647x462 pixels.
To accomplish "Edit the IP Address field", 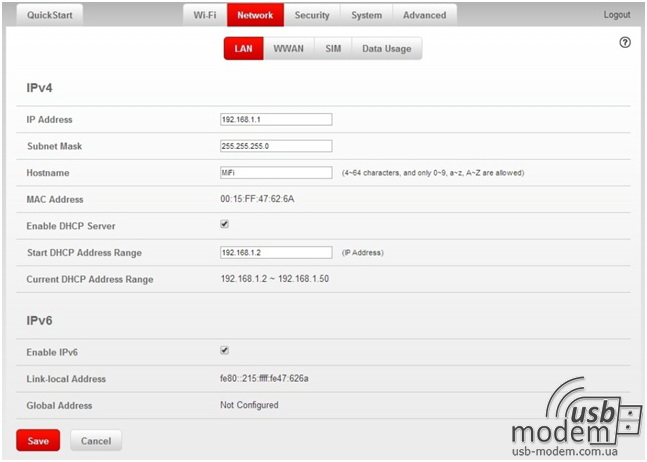I will pyautogui.click(x=276, y=120).
